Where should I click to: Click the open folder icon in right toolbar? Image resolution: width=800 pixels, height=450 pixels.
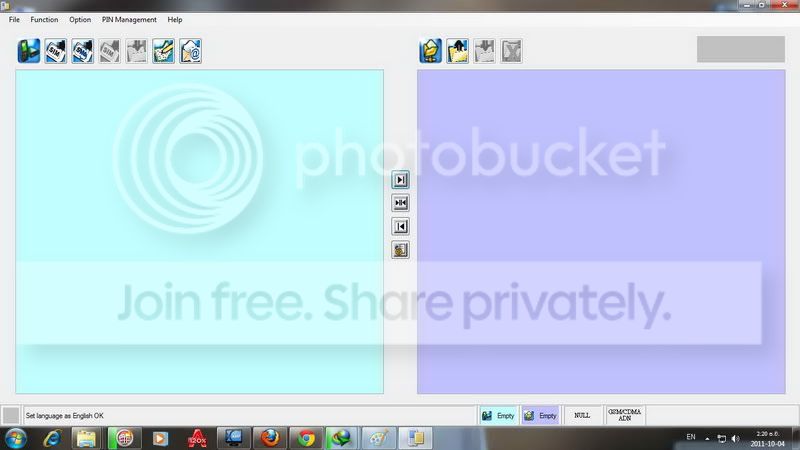point(431,51)
